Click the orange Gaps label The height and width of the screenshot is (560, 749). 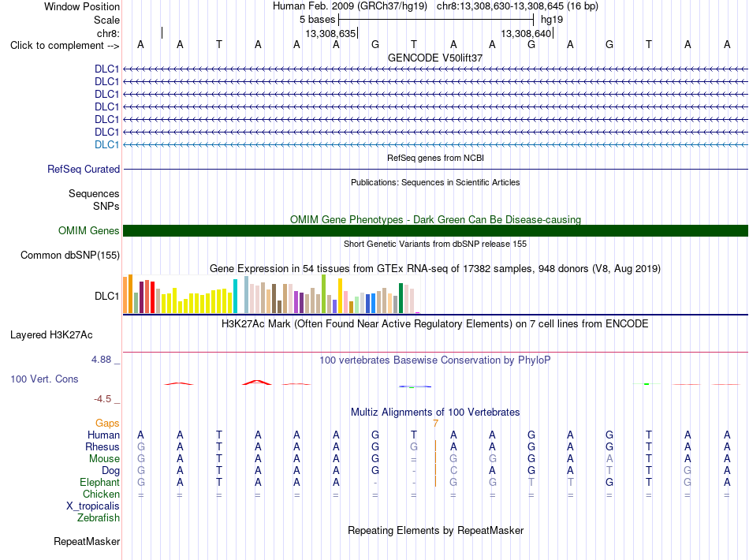(107, 424)
